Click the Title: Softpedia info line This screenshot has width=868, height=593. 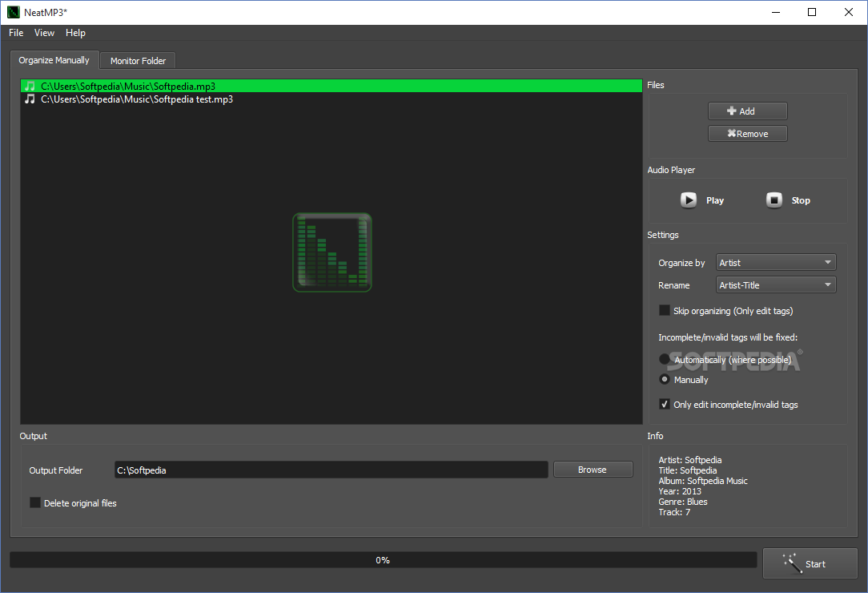[688, 470]
